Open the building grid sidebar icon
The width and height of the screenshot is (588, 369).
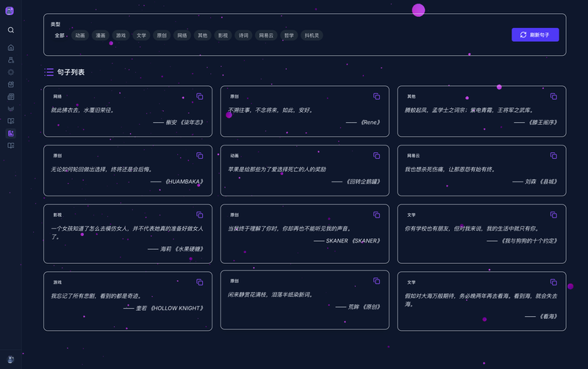click(x=11, y=97)
